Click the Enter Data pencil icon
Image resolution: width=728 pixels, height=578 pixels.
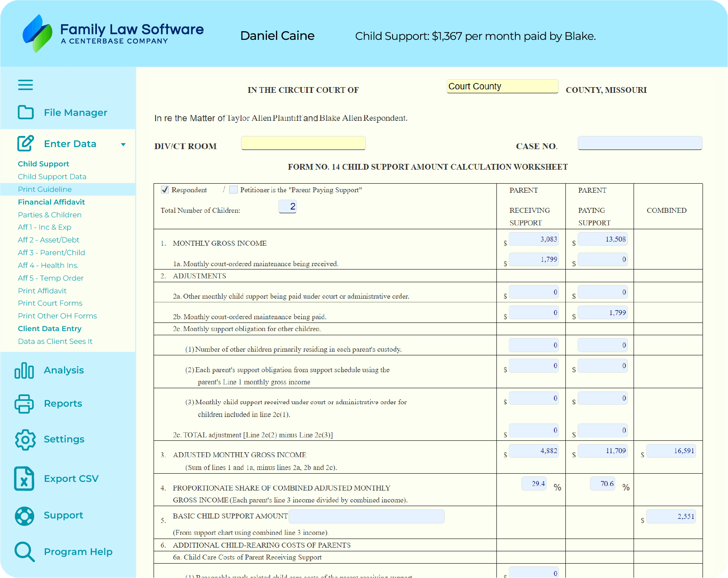pos(25,143)
